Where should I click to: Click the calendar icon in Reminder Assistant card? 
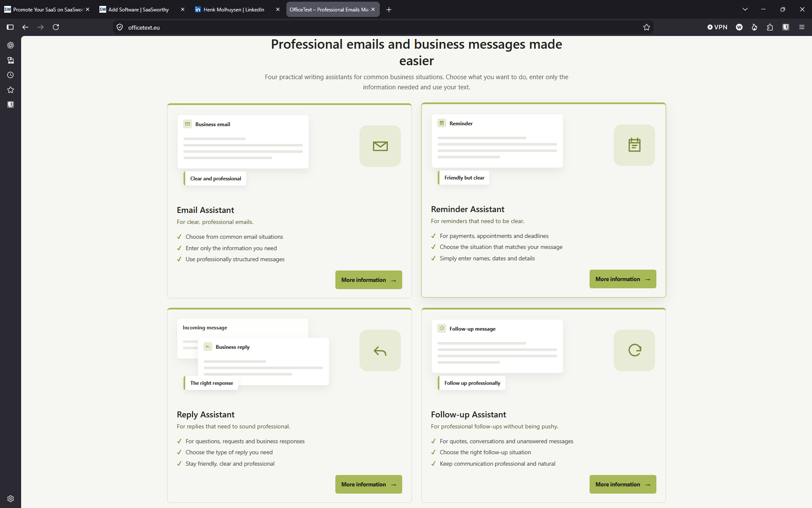634,145
